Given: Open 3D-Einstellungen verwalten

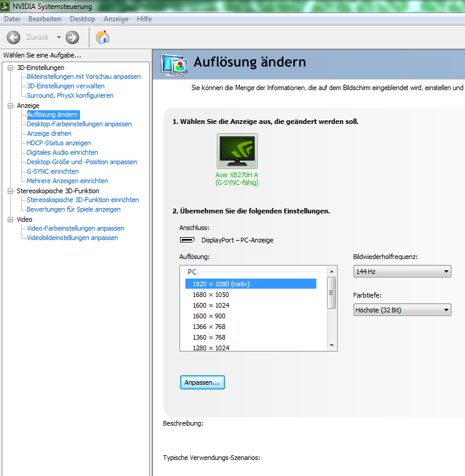Looking at the screenshot, I should pos(66,86).
